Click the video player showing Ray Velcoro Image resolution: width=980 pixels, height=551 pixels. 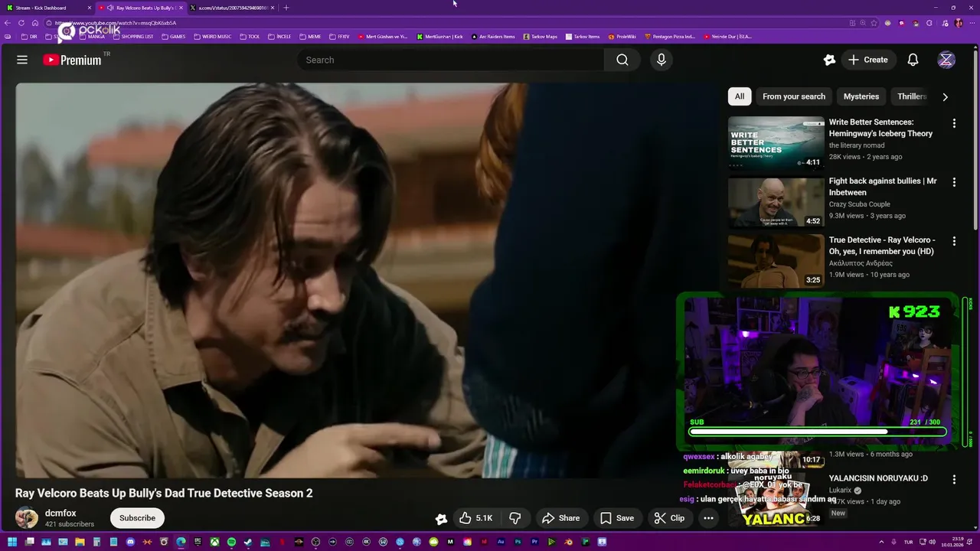(366, 280)
